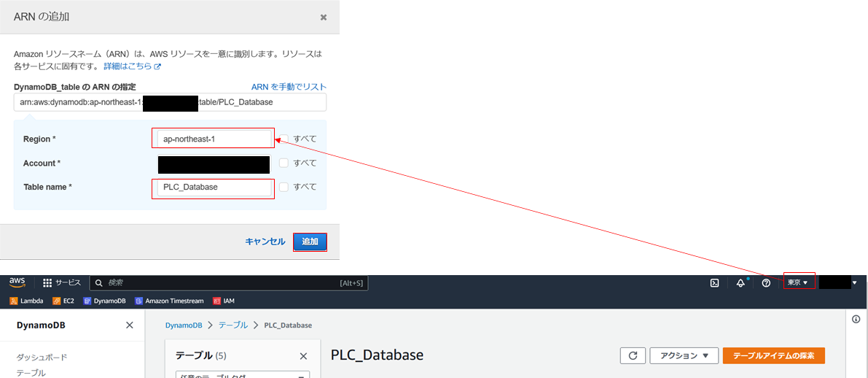868x378 pixels.
Task: Open the アクション dropdown
Action: point(684,355)
